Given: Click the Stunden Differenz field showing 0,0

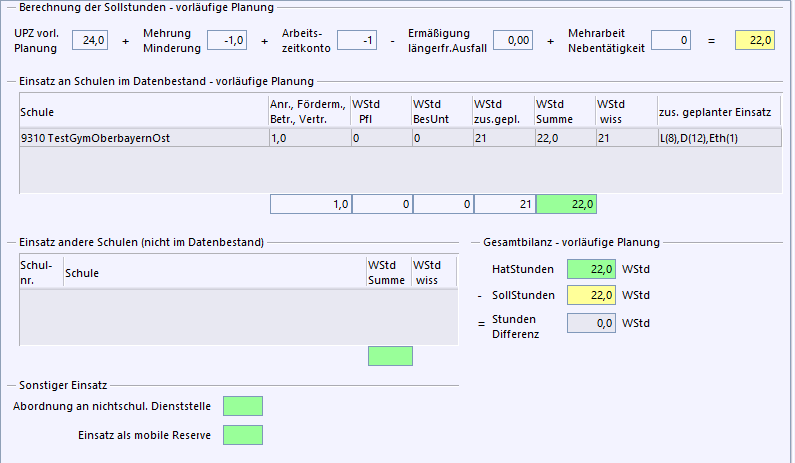Looking at the screenshot, I should (591, 323).
